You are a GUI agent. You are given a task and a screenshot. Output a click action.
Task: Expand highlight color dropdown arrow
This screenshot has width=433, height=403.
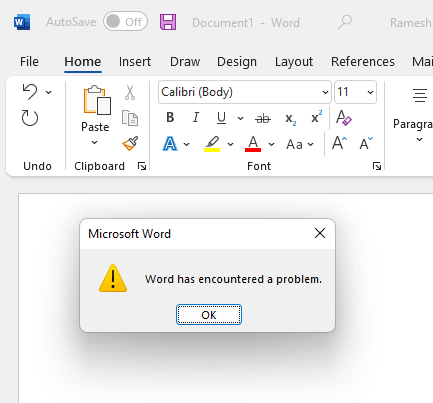(x=230, y=144)
